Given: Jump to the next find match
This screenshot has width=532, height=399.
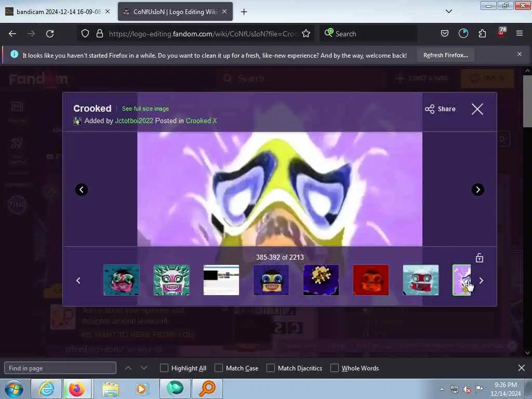Looking at the screenshot, I should pos(144,368).
